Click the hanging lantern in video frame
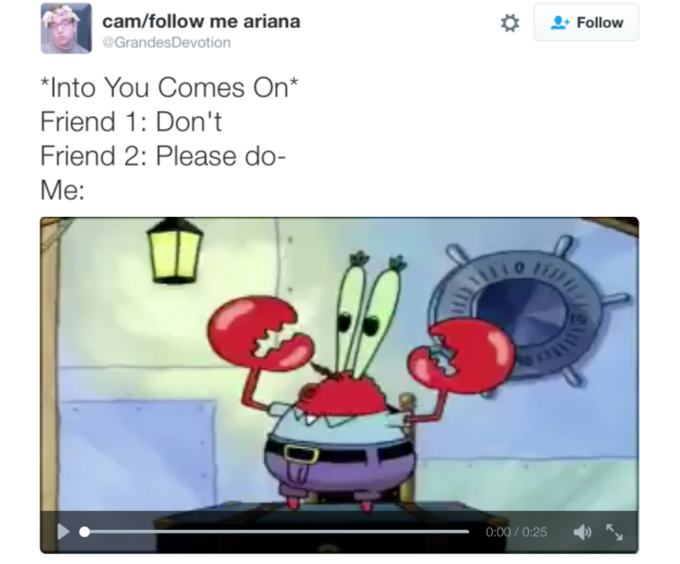The width and height of the screenshot is (680, 564). (x=174, y=251)
